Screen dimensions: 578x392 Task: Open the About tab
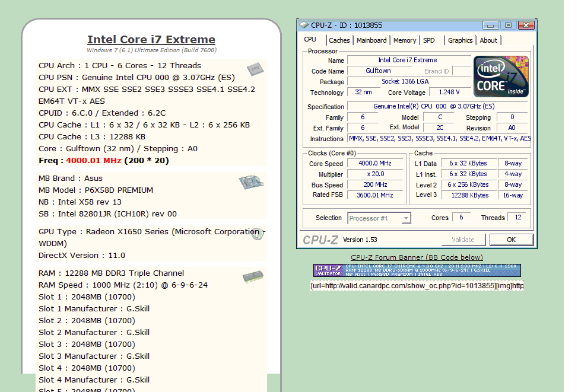488,40
